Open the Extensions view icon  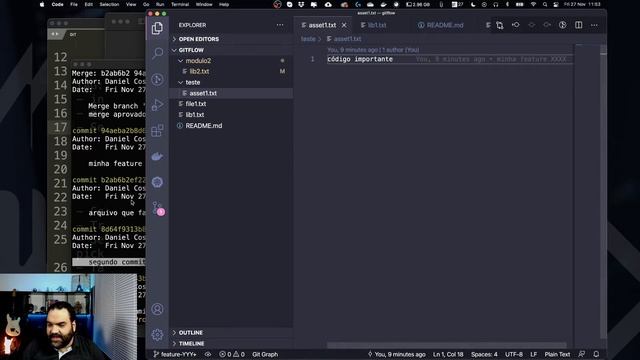click(x=157, y=131)
